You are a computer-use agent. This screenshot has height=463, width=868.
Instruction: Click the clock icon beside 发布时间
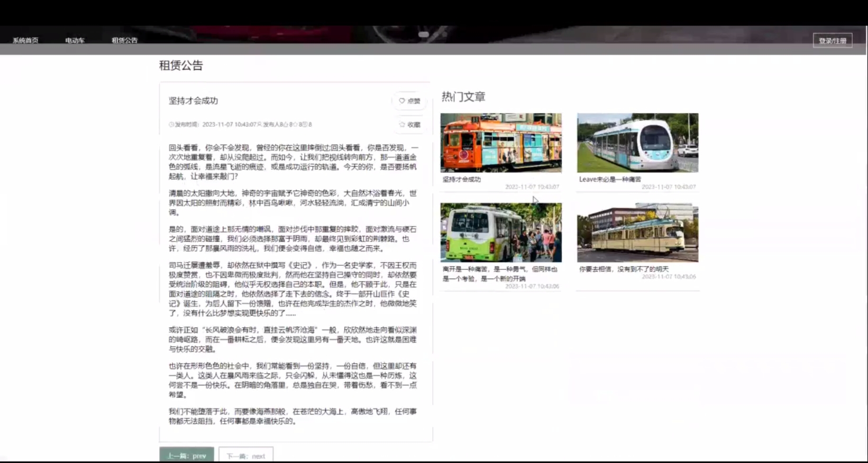171,125
